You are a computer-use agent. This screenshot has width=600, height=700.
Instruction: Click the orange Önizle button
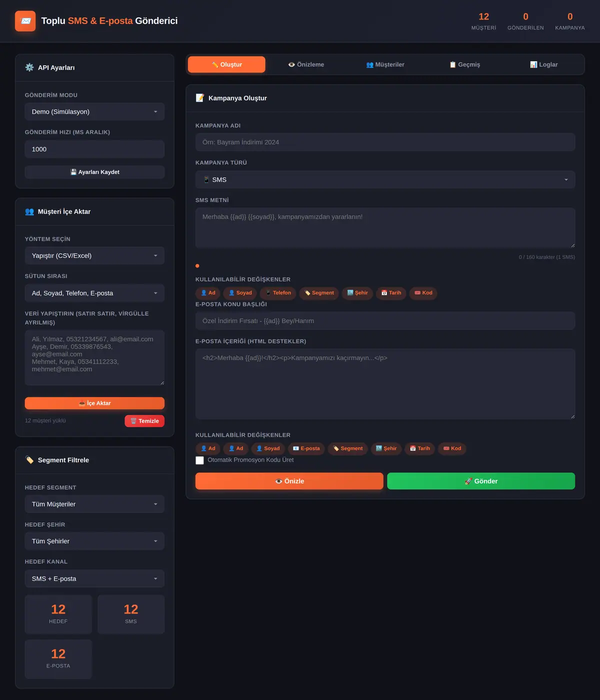tap(289, 481)
